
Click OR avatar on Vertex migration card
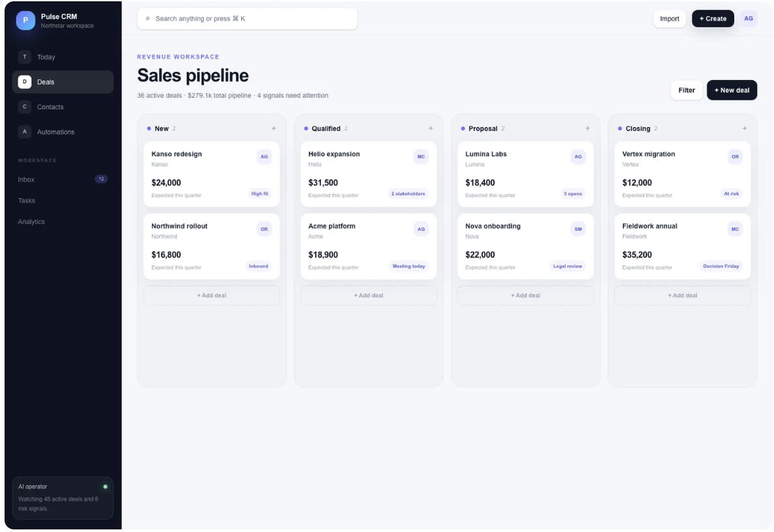(x=735, y=157)
